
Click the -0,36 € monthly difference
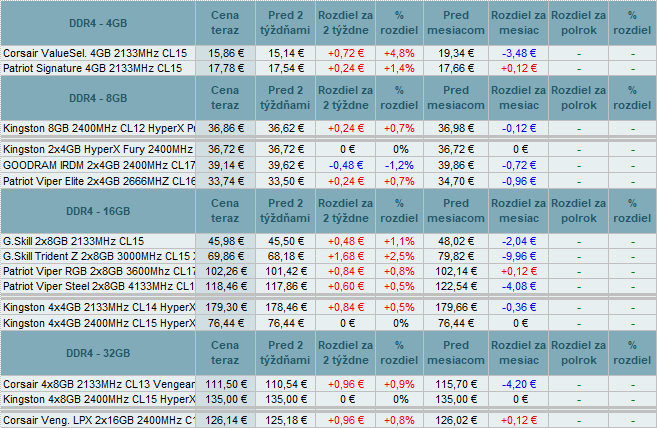(x=519, y=307)
